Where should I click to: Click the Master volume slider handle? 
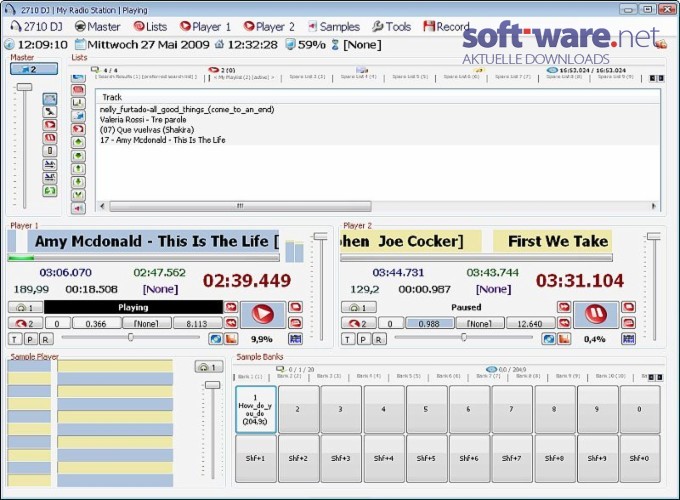point(24,87)
